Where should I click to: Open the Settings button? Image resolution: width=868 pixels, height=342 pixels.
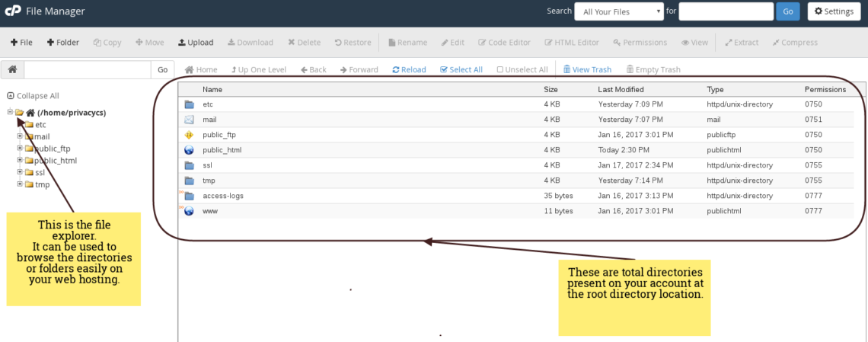tap(834, 11)
